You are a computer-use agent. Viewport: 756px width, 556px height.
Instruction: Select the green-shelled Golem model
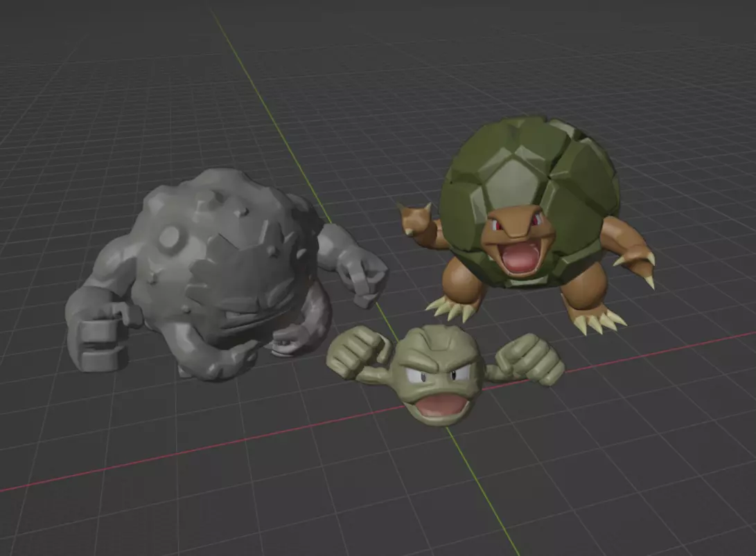pyautogui.click(x=528, y=224)
